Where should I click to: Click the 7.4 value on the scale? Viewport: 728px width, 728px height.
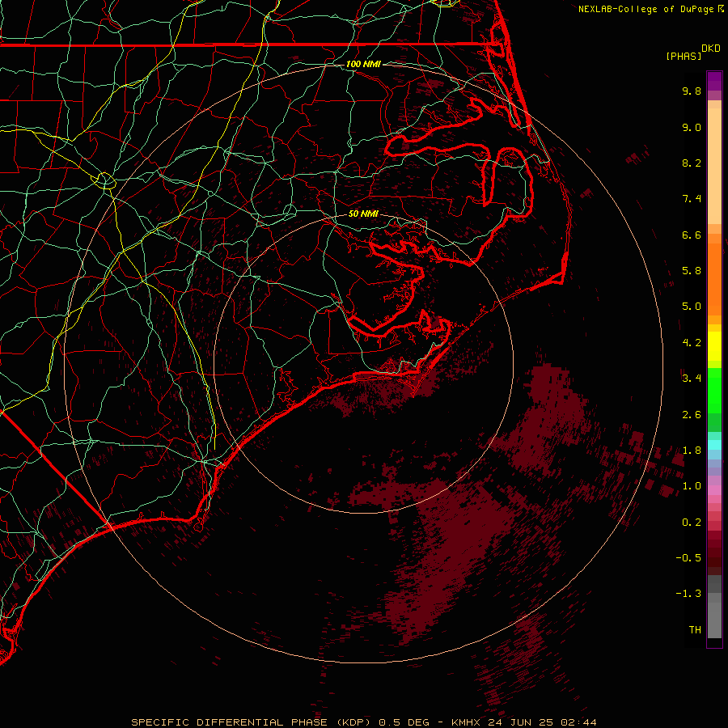click(692, 199)
